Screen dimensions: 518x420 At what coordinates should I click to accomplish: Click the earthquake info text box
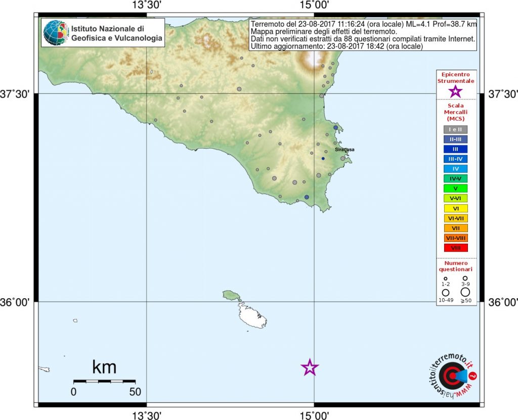pyautogui.click(x=363, y=35)
